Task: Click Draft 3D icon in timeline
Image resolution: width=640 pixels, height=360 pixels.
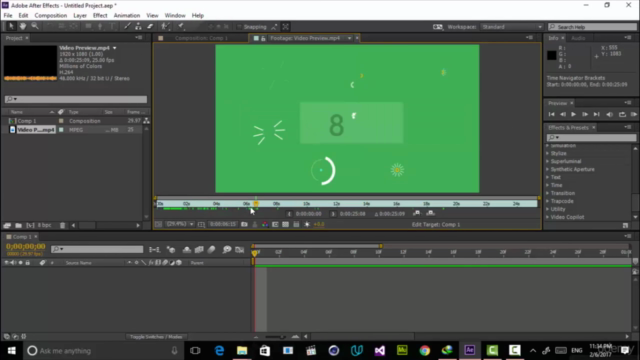Action: [x=171, y=249]
